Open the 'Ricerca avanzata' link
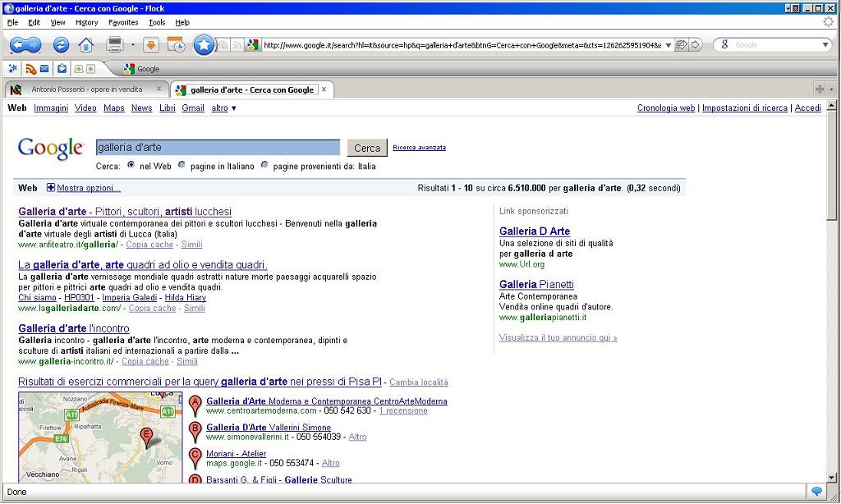 click(x=420, y=148)
